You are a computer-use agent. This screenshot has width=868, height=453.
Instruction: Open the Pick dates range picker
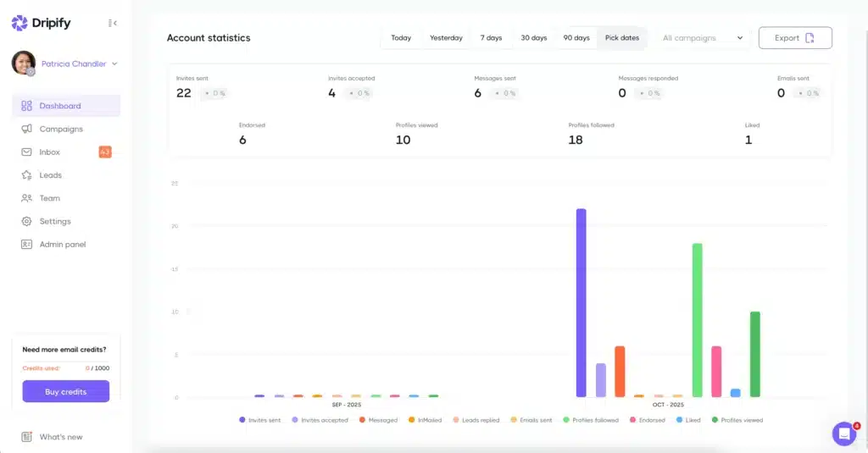point(622,38)
